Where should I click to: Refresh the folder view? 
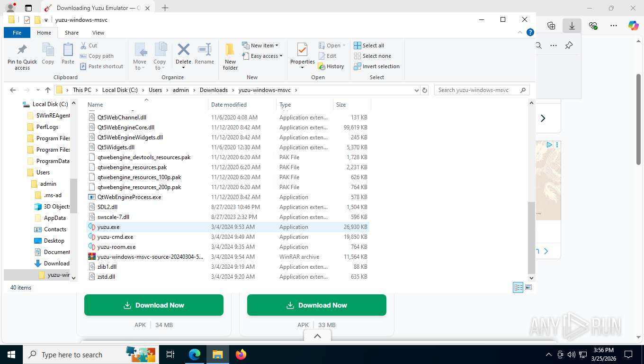coord(425,90)
